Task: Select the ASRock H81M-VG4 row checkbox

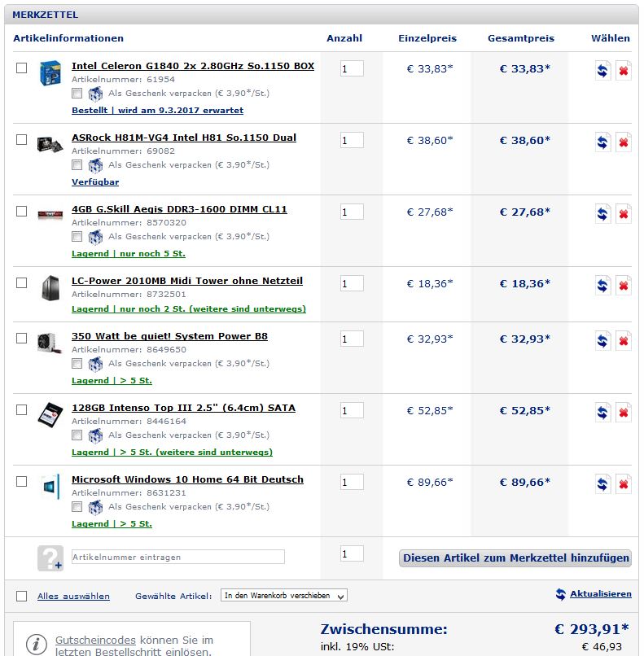Action: 21,139
